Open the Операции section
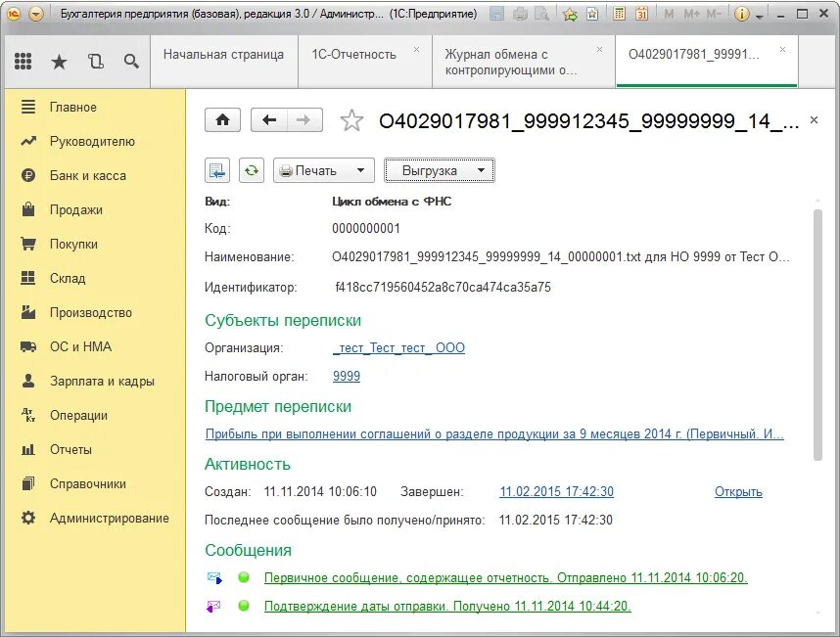 click(x=93, y=416)
